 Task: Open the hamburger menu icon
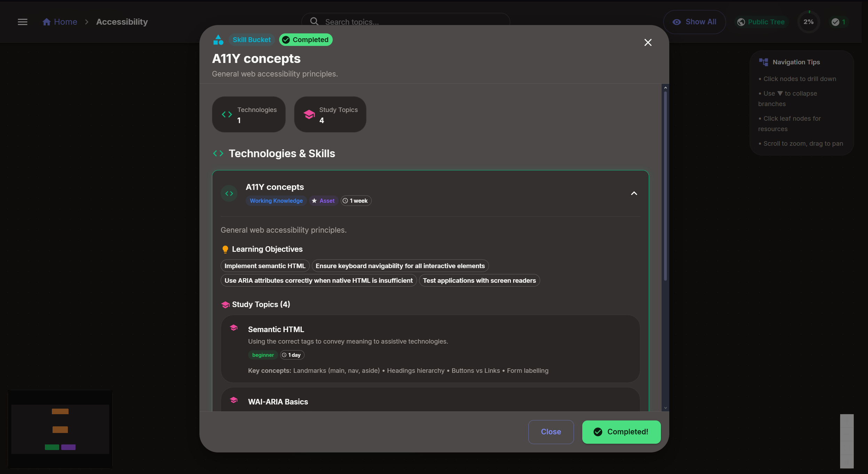tap(23, 22)
